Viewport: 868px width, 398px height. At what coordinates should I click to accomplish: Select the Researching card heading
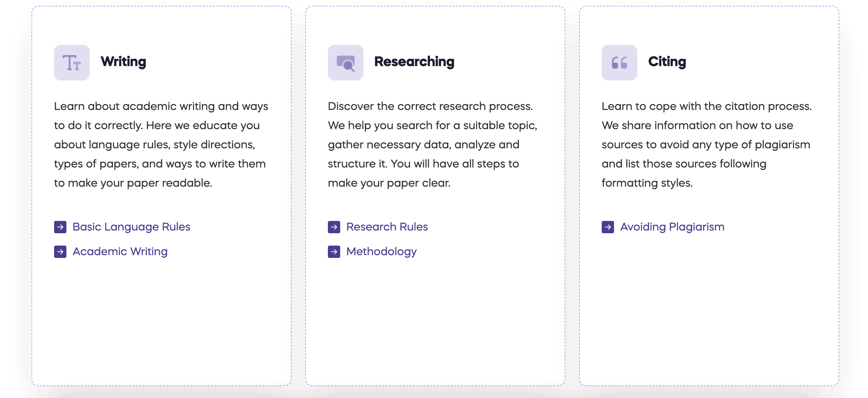(x=414, y=62)
